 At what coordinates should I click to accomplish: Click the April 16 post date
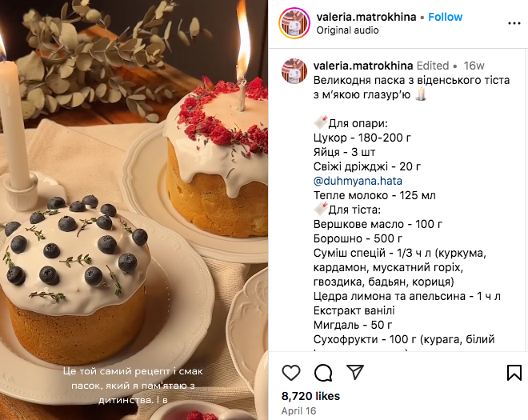pos(298,411)
